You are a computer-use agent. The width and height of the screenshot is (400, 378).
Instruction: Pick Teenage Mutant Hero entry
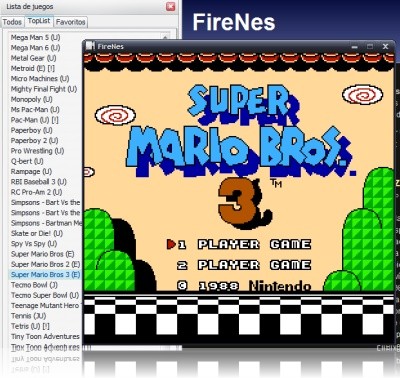coord(46,306)
